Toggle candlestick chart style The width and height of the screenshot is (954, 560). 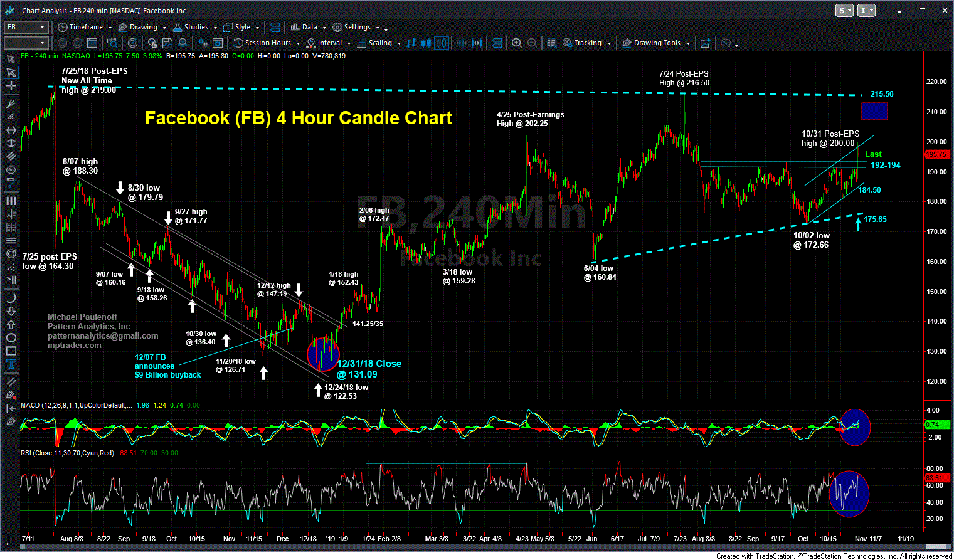pyautogui.click(x=427, y=43)
